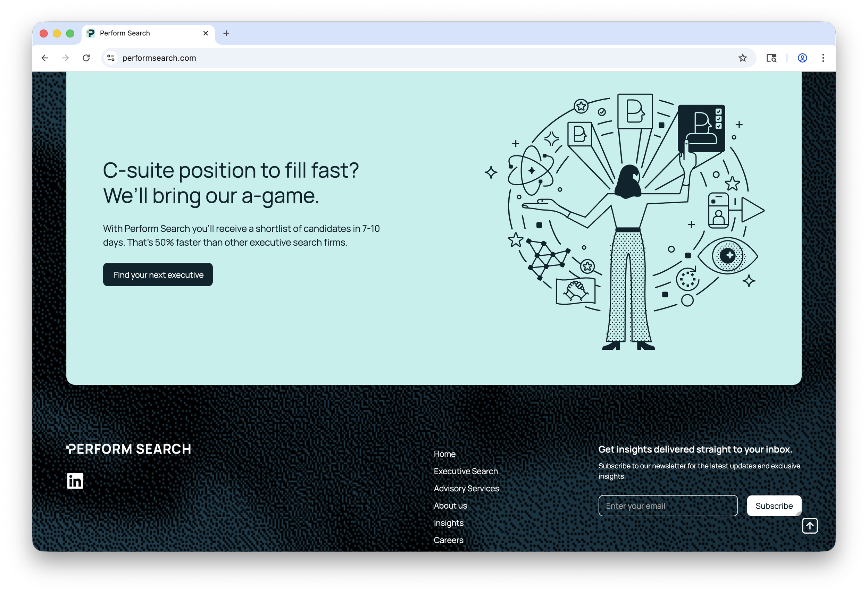The height and width of the screenshot is (594, 868).
Task: Open the tab search icon in toolbar
Action: pos(771,58)
